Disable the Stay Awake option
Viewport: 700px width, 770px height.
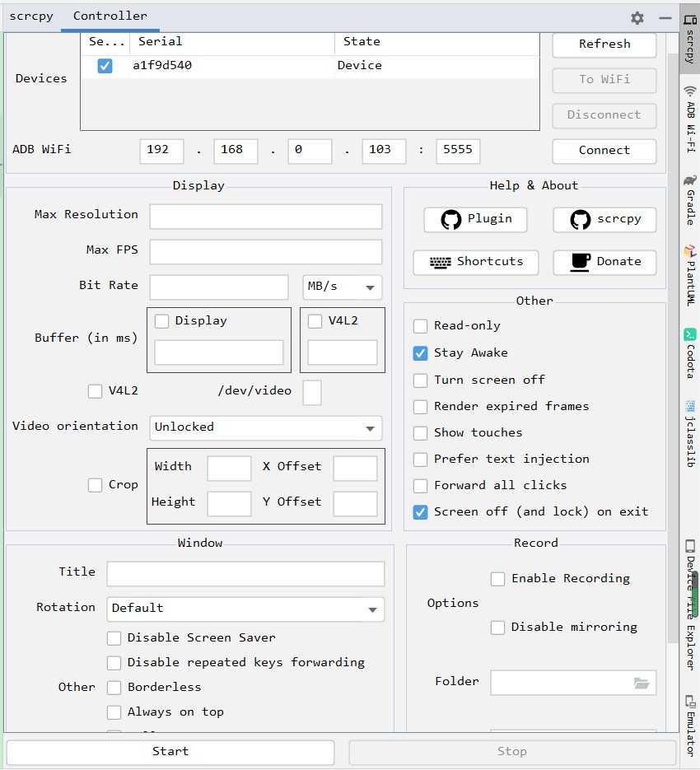[x=421, y=353]
